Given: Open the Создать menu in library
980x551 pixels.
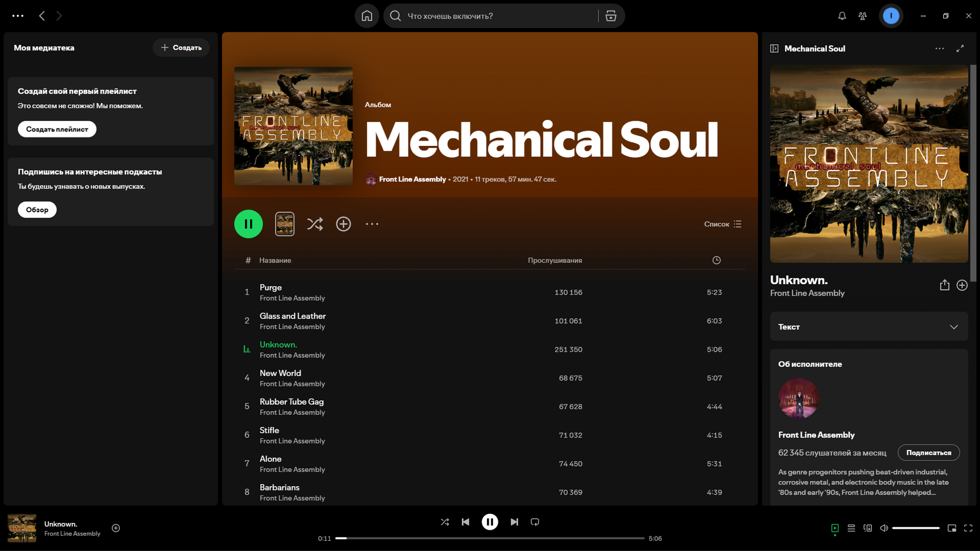Looking at the screenshot, I should click(181, 48).
